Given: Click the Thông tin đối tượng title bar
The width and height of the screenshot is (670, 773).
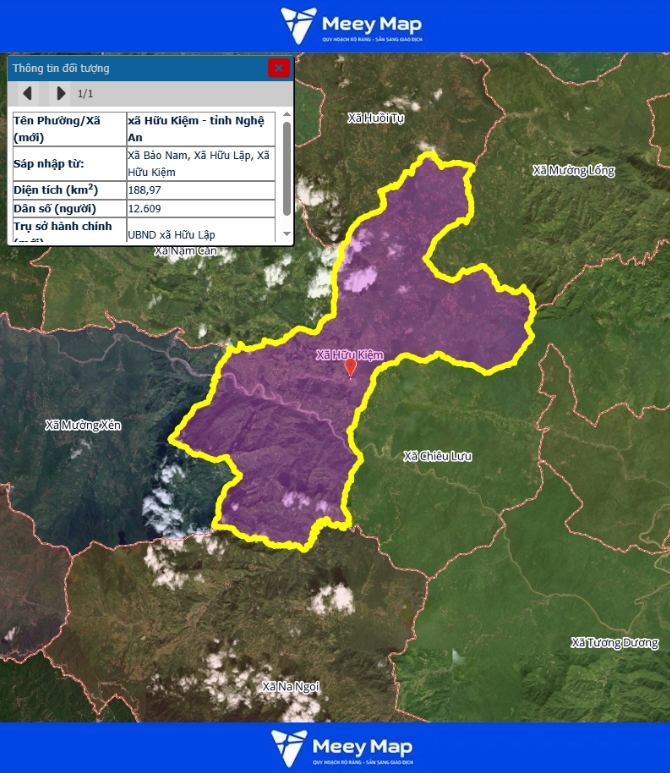Looking at the screenshot, I should tap(130, 68).
